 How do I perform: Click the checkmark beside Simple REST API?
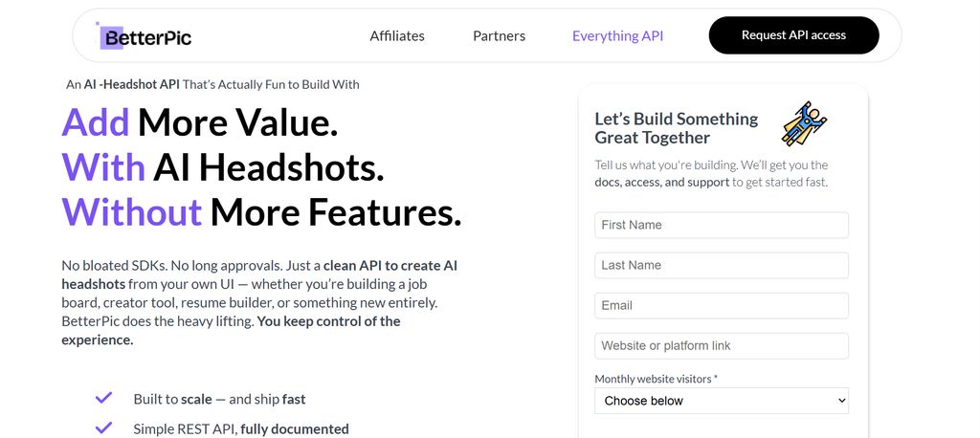[103, 428]
